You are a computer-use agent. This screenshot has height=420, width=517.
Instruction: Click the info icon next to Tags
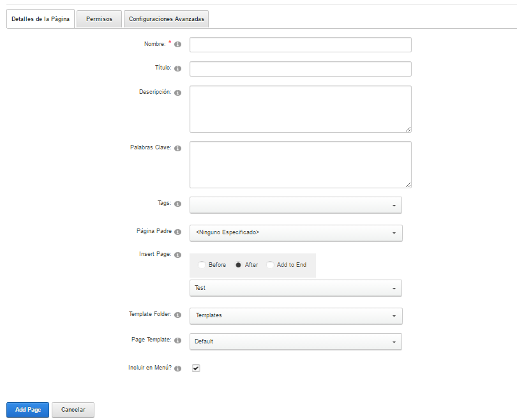click(x=177, y=204)
